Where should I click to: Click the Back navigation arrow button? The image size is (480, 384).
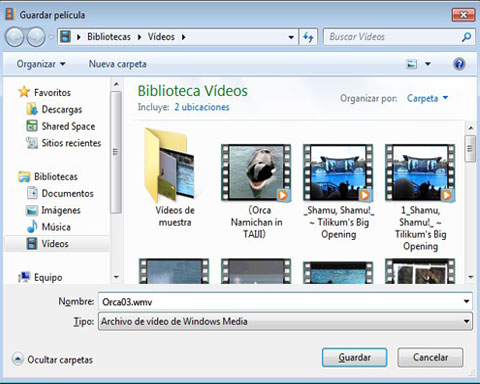[14, 37]
